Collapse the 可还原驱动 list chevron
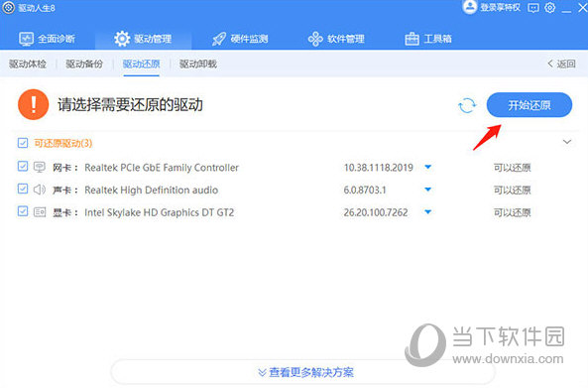 coord(567,142)
